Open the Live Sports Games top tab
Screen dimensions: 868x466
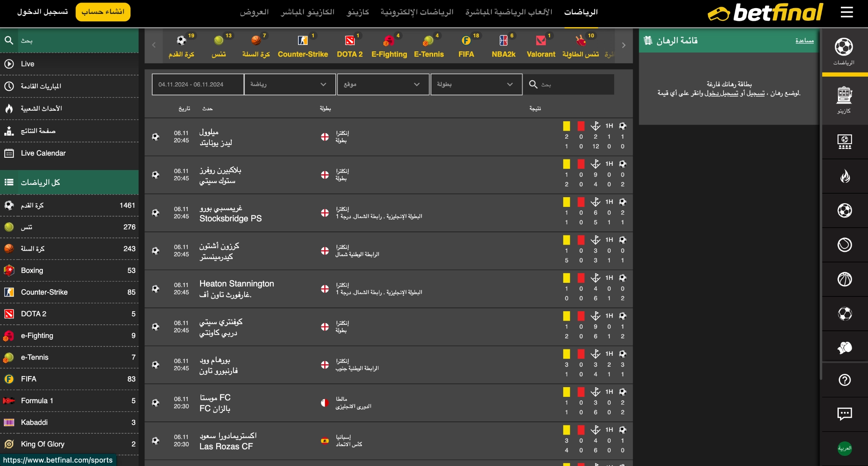tap(509, 12)
